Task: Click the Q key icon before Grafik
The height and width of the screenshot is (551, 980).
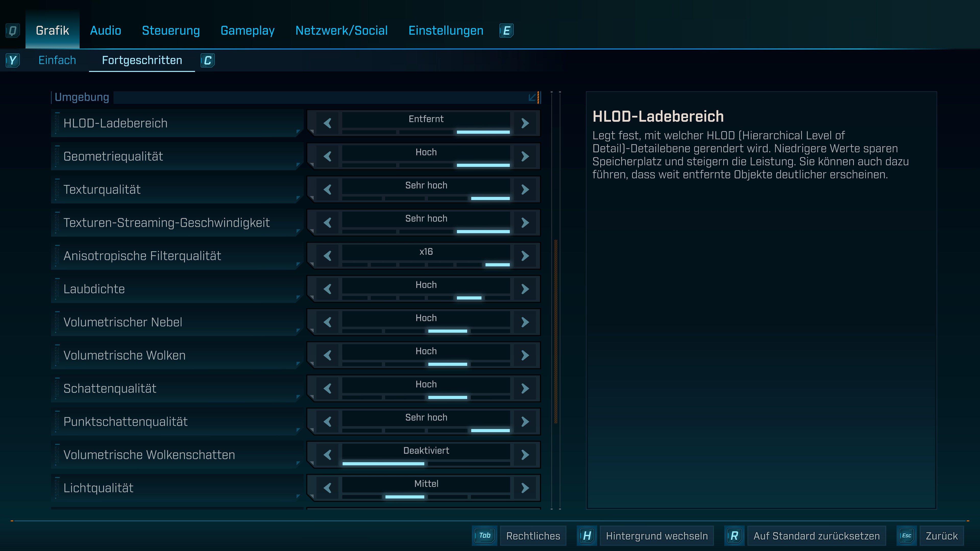Action: (13, 30)
